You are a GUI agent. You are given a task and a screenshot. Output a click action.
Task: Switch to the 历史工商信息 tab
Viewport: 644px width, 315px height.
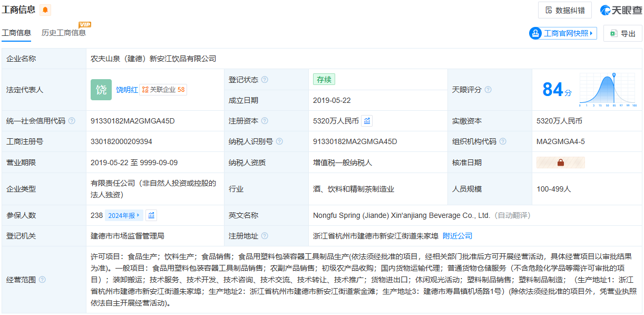64,33
